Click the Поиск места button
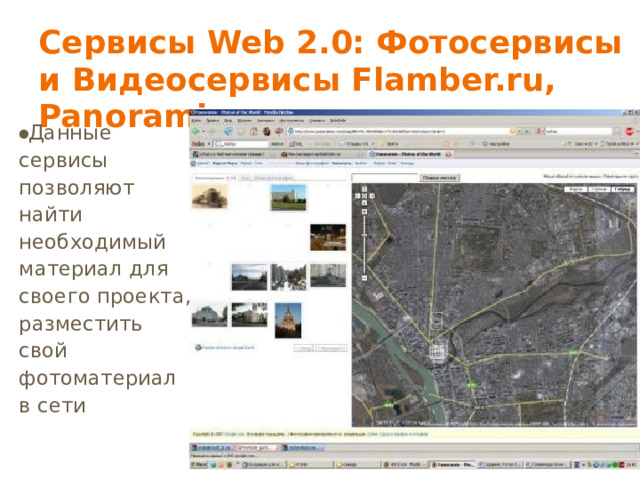The width and height of the screenshot is (640, 480). coord(440,178)
